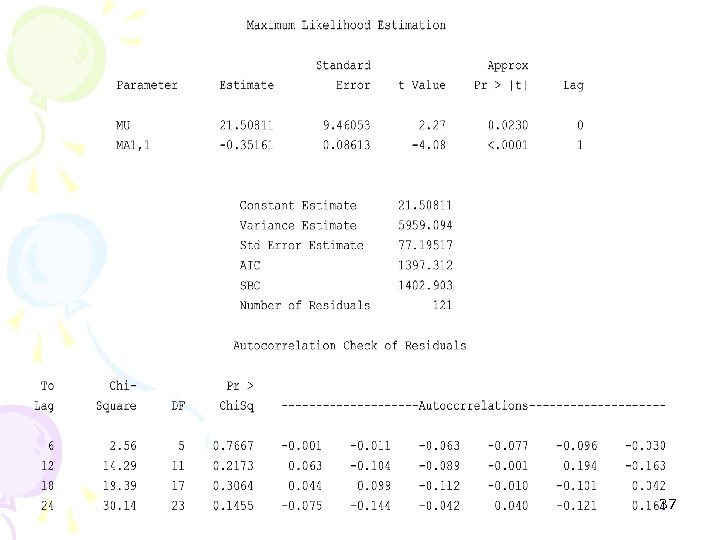Click the slide number 37
The height and width of the screenshot is (540, 720).
coord(668,504)
